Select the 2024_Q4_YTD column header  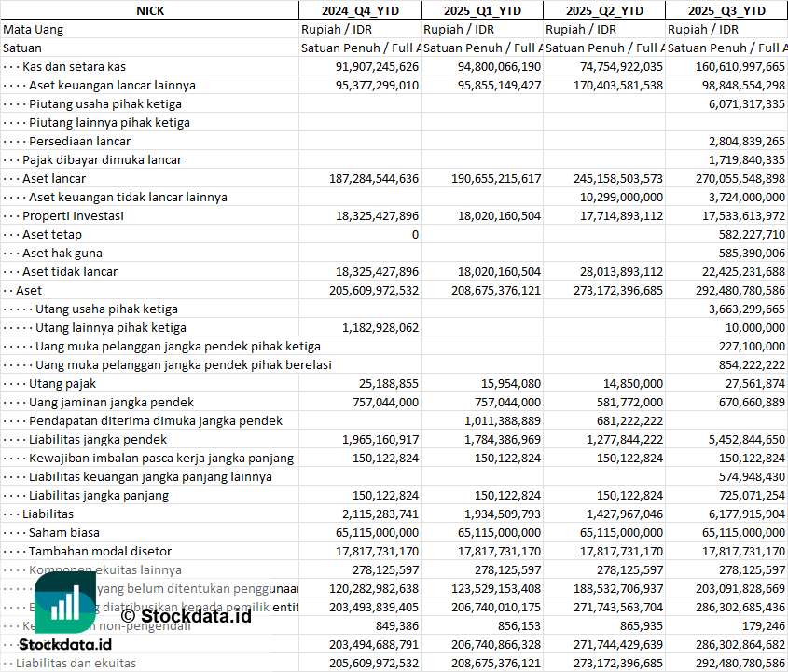[359, 10]
